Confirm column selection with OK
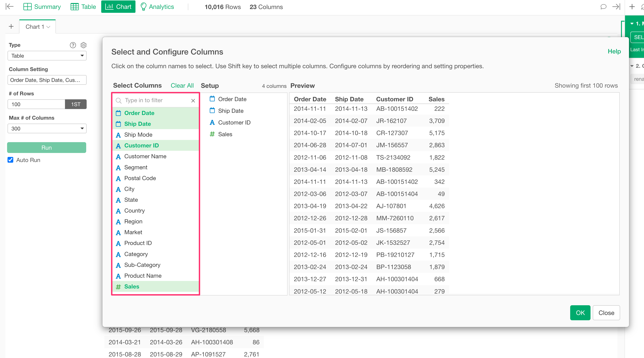 coord(580,313)
